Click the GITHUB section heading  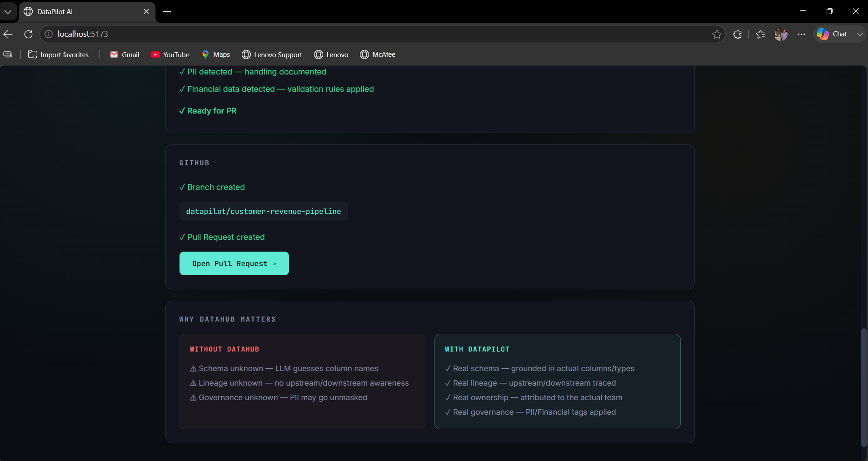click(195, 163)
